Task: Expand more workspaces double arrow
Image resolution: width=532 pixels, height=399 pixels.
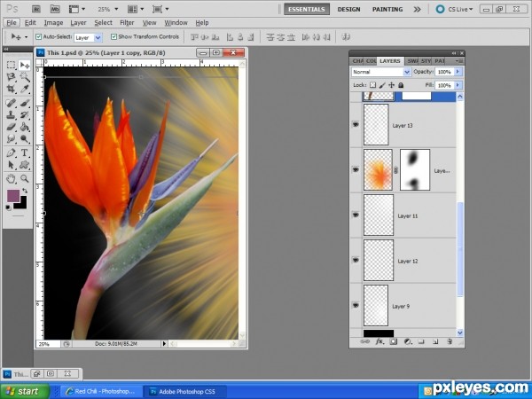Action: 418,9
